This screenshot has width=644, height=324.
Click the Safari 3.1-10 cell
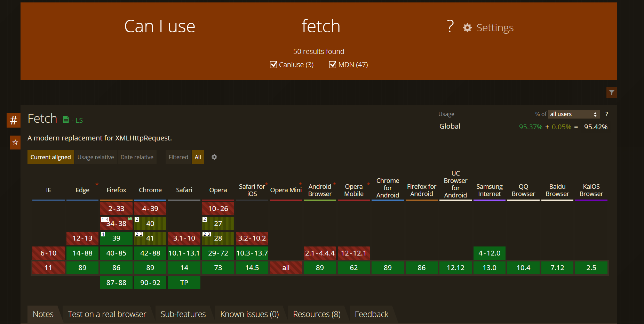tap(184, 238)
